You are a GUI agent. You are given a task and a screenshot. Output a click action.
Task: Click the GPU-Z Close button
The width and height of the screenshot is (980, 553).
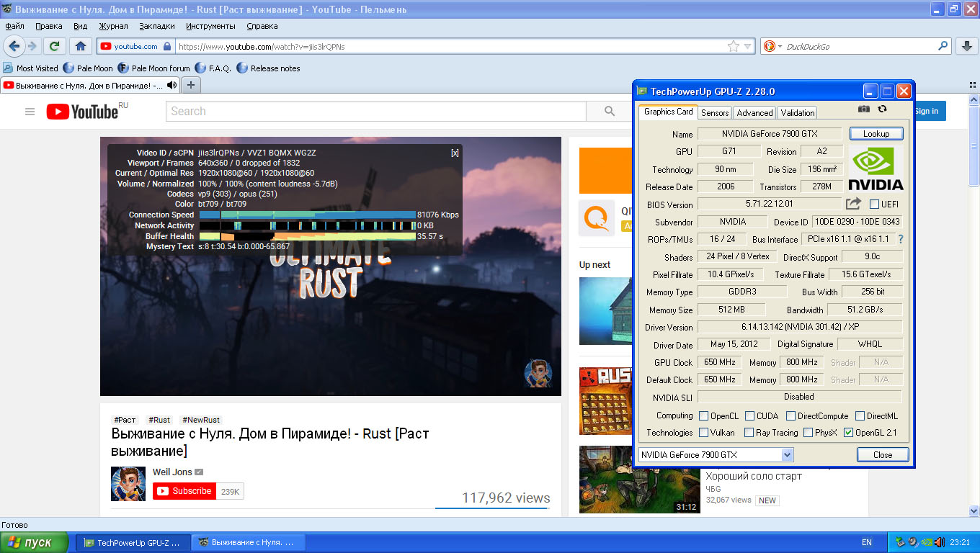[x=883, y=455]
